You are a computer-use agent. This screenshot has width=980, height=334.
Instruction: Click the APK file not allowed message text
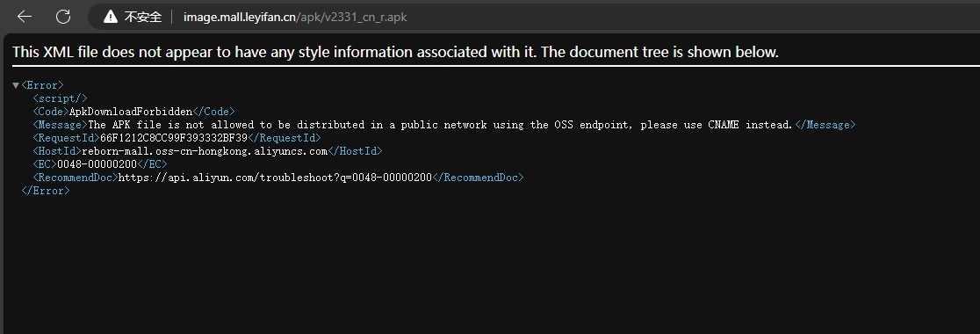[441, 125]
